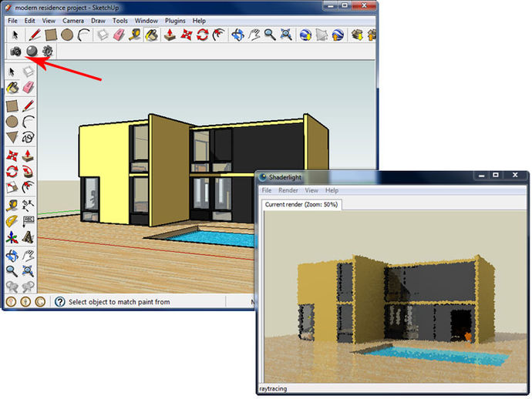Image resolution: width=532 pixels, height=399 pixels.
Task: Open the View menu in the Shaderlight window
Action: (x=311, y=190)
